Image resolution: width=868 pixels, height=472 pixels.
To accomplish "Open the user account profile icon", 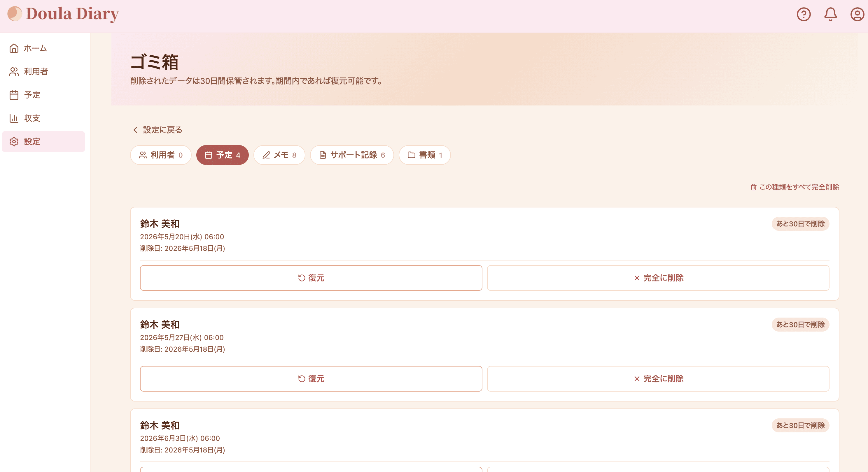I will tap(857, 14).
